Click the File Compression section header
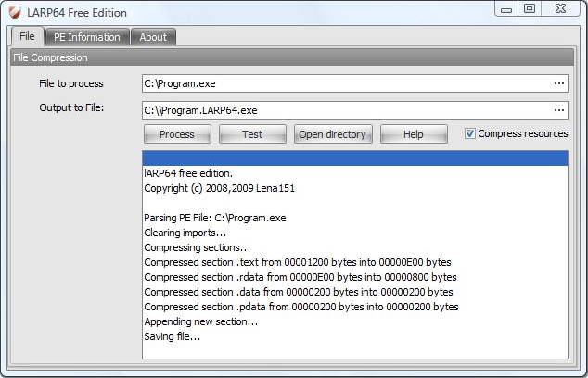Image resolution: width=588 pixels, height=378 pixels. [292, 57]
